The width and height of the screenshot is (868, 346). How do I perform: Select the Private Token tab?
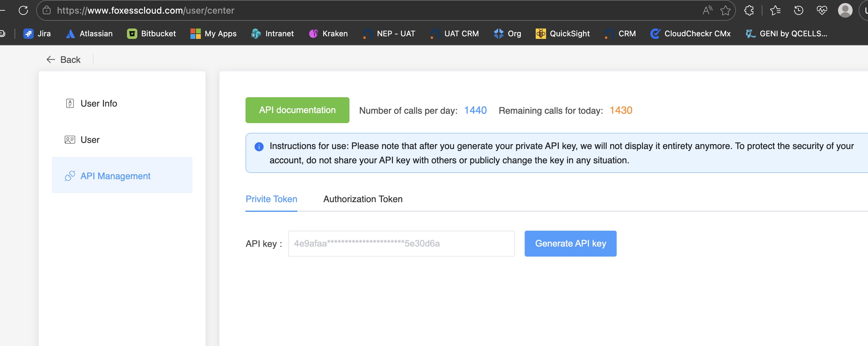(271, 199)
